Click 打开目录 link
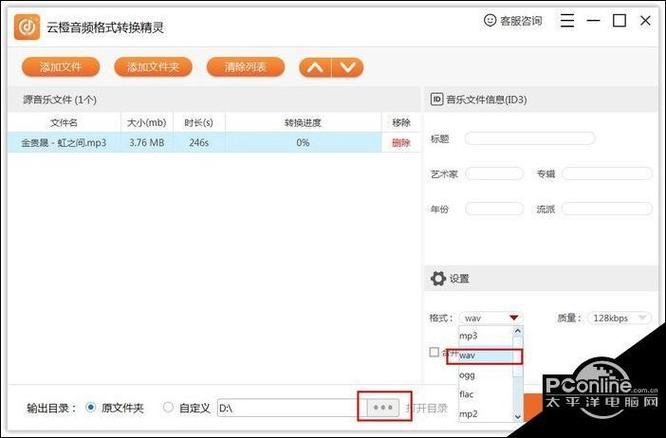Viewport: 666px width, 438px height. coord(426,408)
